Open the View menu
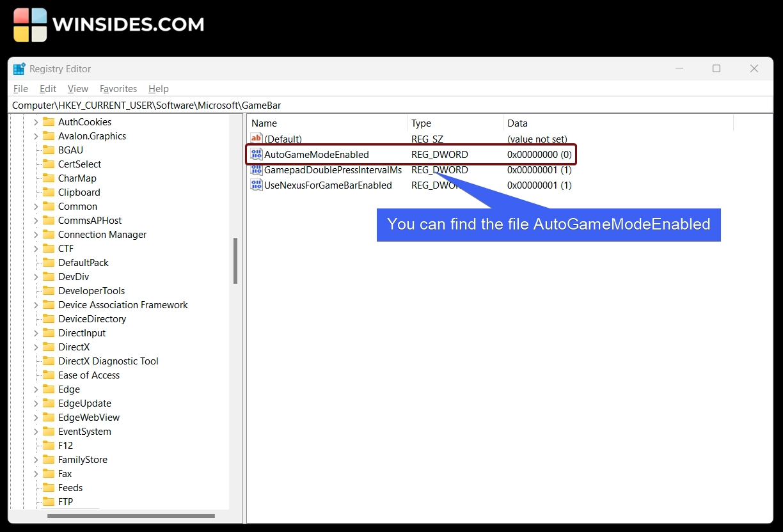 (78, 89)
